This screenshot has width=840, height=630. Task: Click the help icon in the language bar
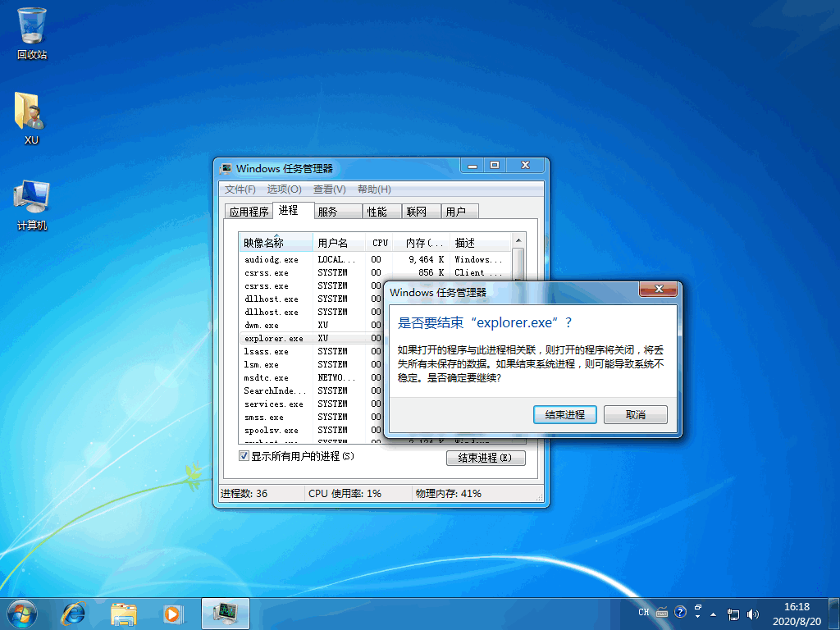[x=680, y=612]
